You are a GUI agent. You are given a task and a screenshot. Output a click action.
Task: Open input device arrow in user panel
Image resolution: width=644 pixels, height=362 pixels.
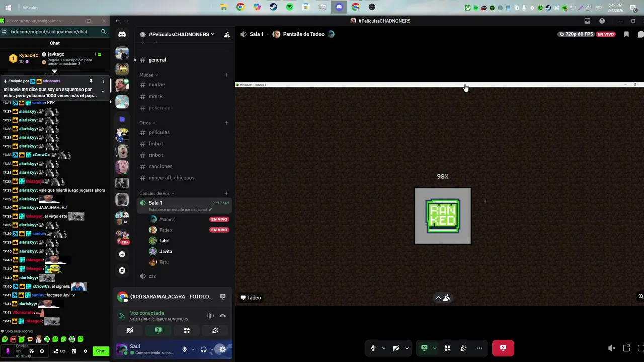192,349
